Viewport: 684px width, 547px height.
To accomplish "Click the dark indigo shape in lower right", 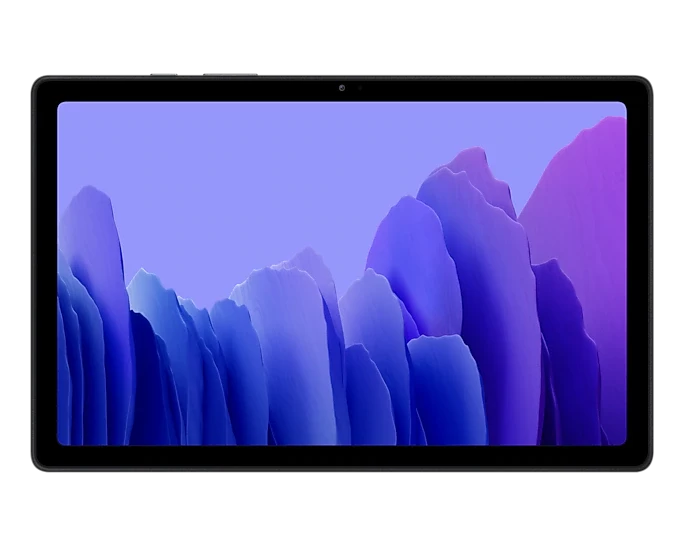I will (x=565, y=349).
